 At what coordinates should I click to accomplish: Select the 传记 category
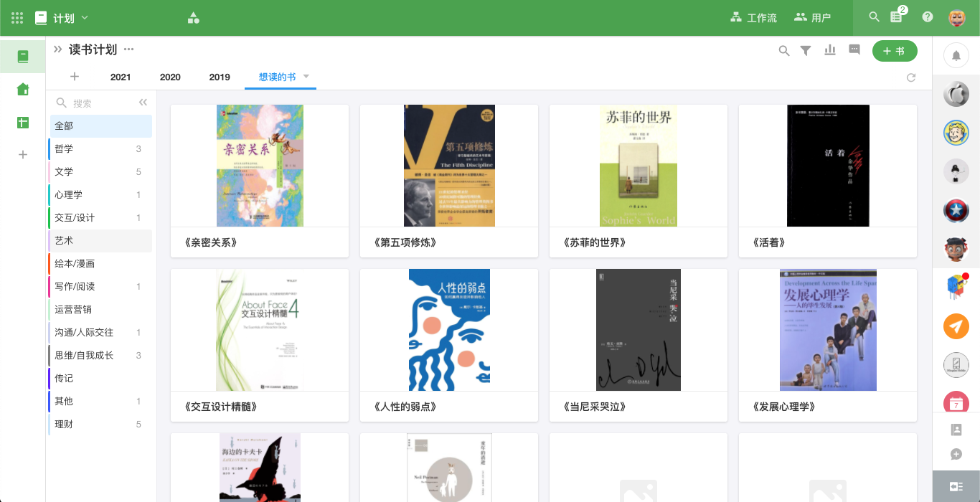100,379
